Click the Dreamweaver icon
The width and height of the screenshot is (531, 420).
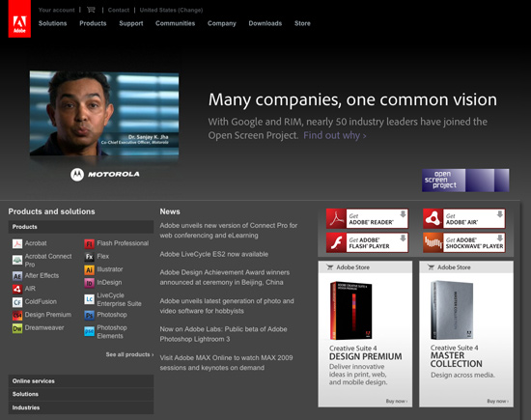(x=17, y=328)
